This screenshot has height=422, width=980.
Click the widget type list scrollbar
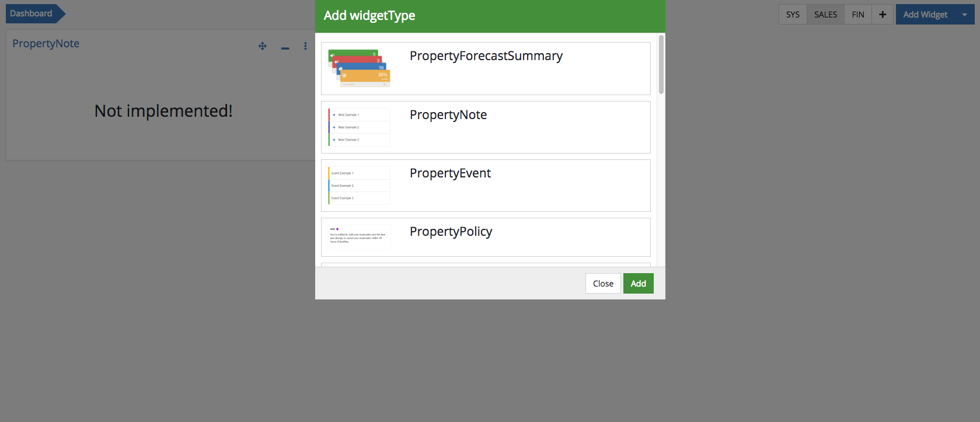click(661, 64)
